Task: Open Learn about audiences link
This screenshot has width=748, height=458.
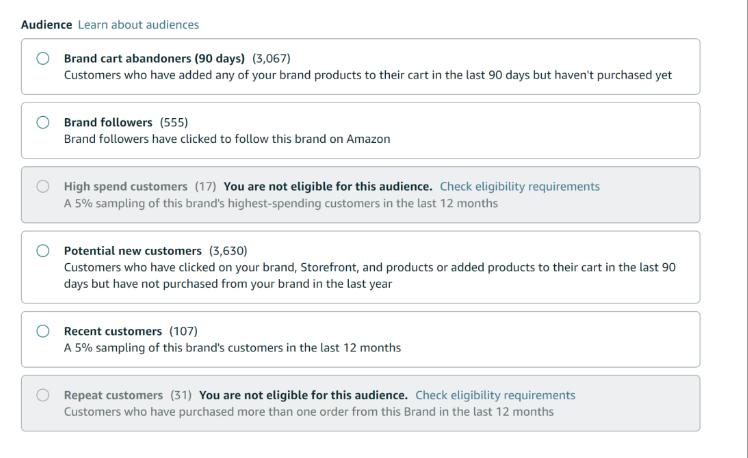Action: pyautogui.click(x=138, y=24)
